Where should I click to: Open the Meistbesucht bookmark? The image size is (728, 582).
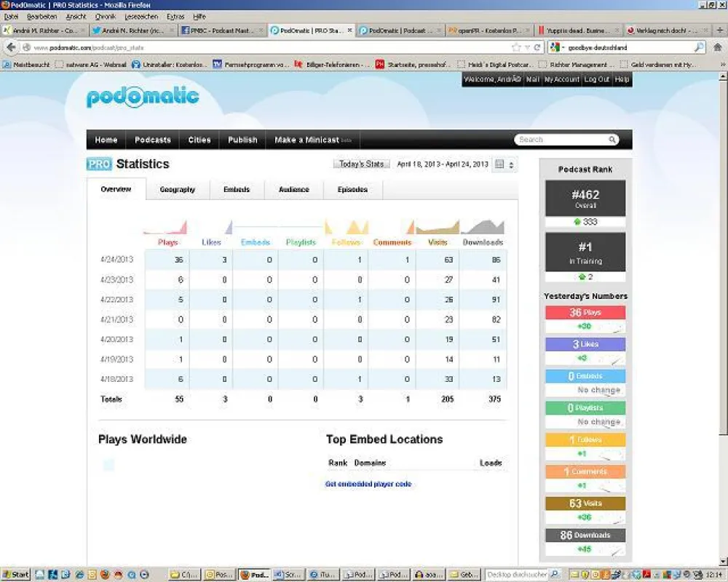click(x=26, y=65)
